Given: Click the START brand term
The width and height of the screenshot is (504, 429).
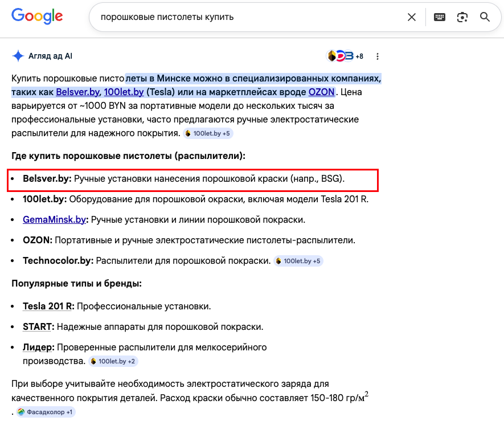Looking at the screenshot, I should click(x=38, y=326).
